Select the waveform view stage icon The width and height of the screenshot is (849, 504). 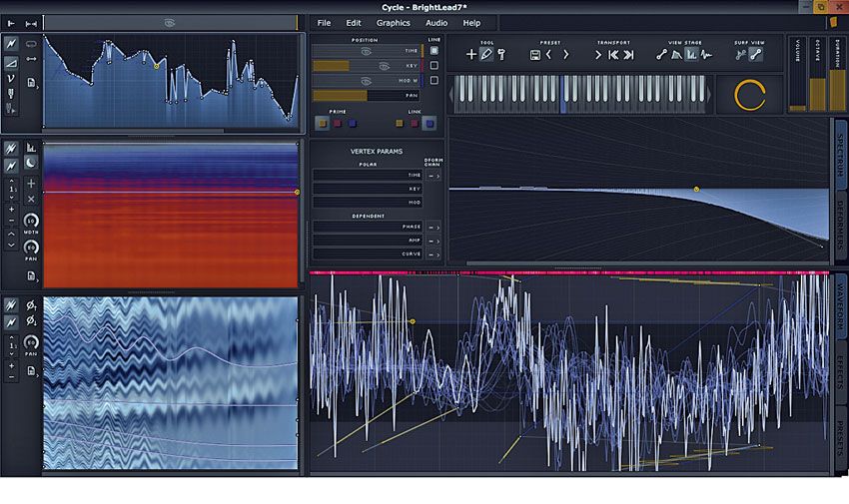(x=706, y=55)
